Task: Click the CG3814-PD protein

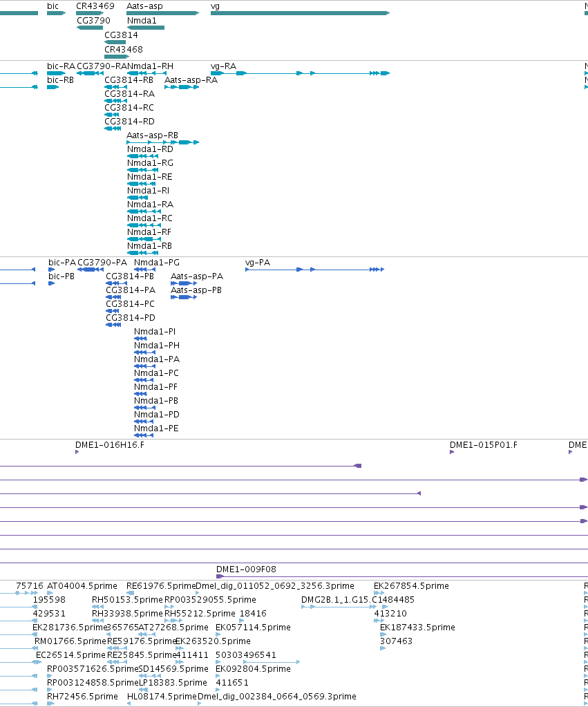Action: [x=113, y=325]
